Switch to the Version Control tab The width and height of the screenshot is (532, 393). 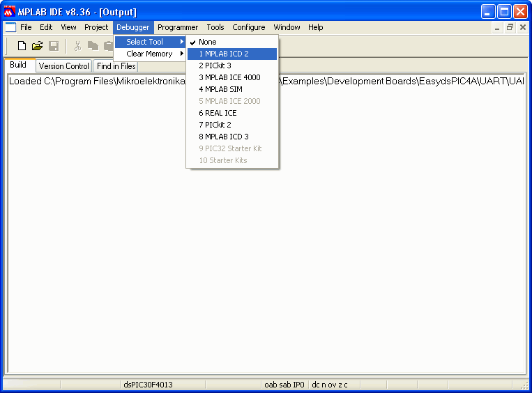(x=63, y=66)
